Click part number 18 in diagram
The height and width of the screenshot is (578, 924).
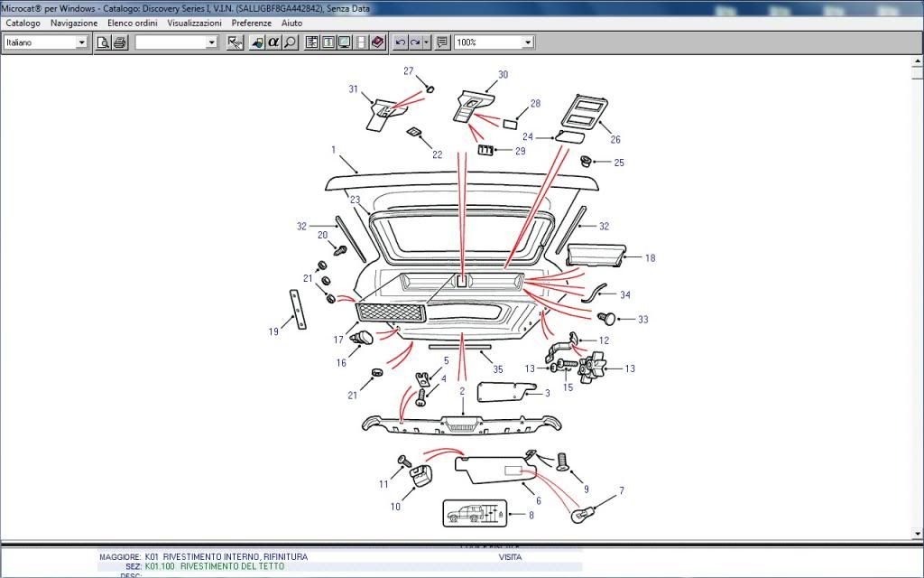[650, 258]
